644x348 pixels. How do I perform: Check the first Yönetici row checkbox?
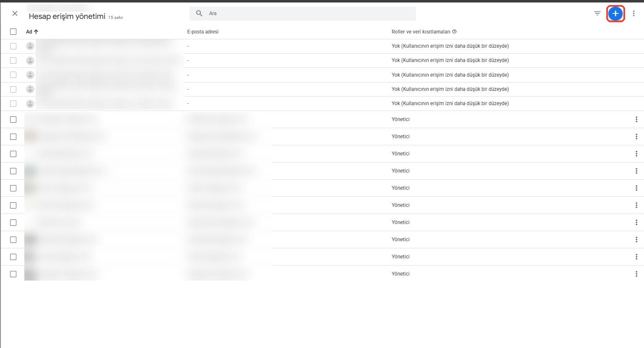pyautogui.click(x=13, y=120)
